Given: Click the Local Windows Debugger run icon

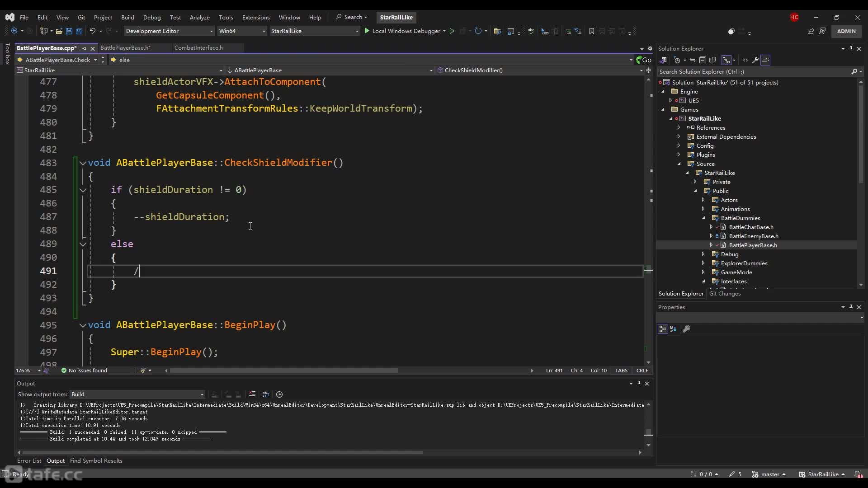Looking at the screenshot, I should [x=367, y=31].
